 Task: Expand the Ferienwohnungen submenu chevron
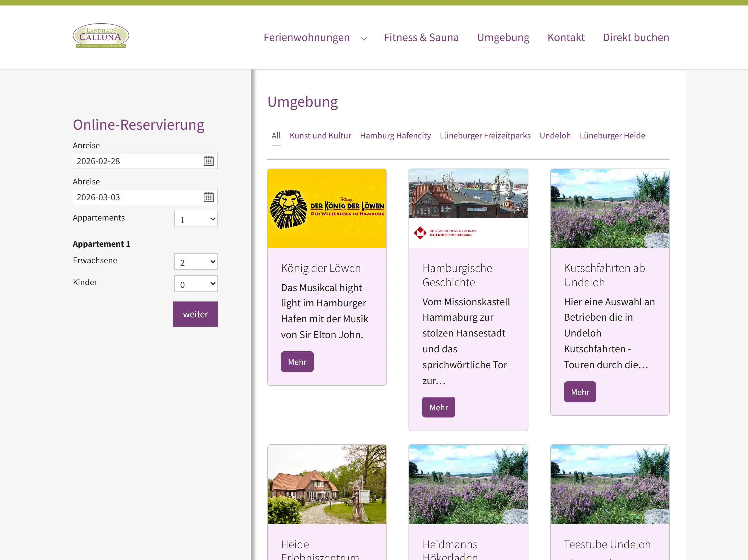tap(364, 39)
